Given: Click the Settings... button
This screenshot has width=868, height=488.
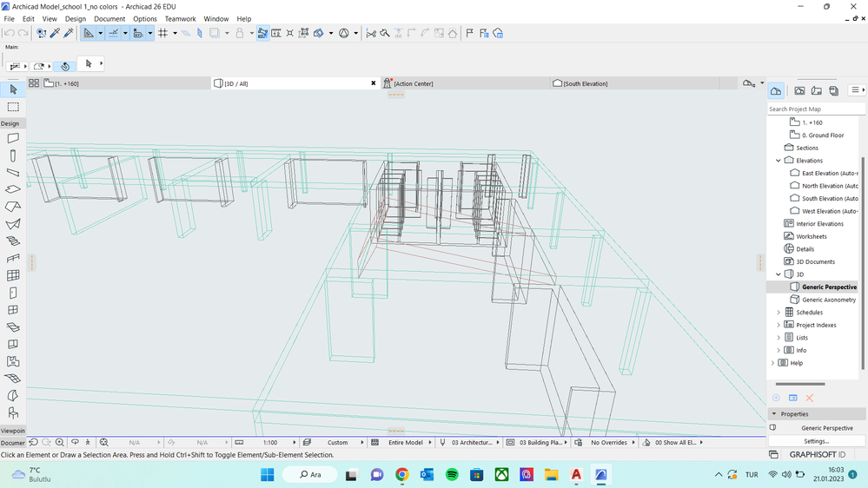Looking at the screenshot, I should click(816, 441).
